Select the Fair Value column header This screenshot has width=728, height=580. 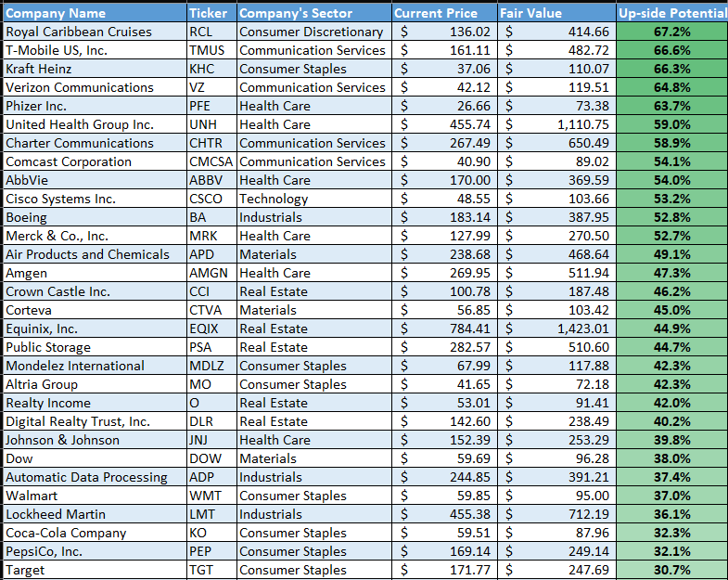point(556,13)
